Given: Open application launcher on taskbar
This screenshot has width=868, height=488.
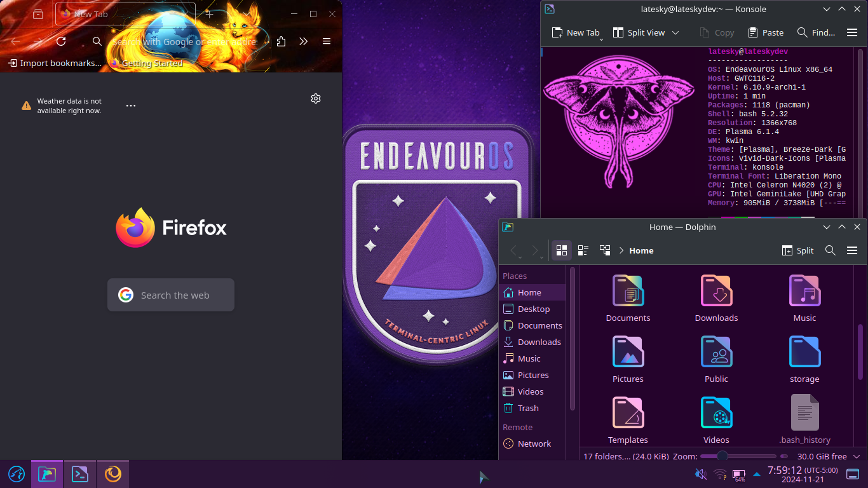Looking at the screenshot, I should coord(16,474).
